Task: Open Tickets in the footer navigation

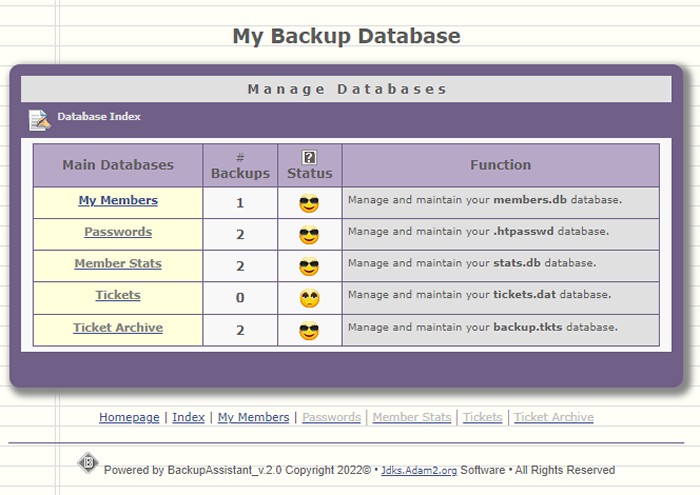Action: click(x=483, y=417)
